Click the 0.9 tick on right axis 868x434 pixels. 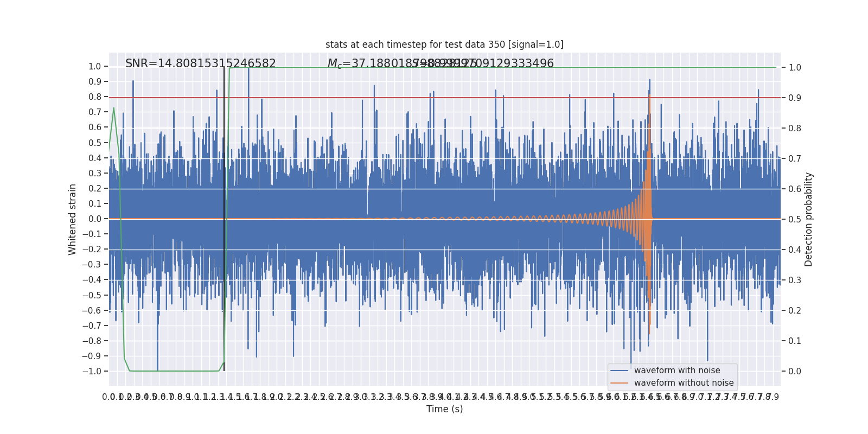[x=795, y=98]
